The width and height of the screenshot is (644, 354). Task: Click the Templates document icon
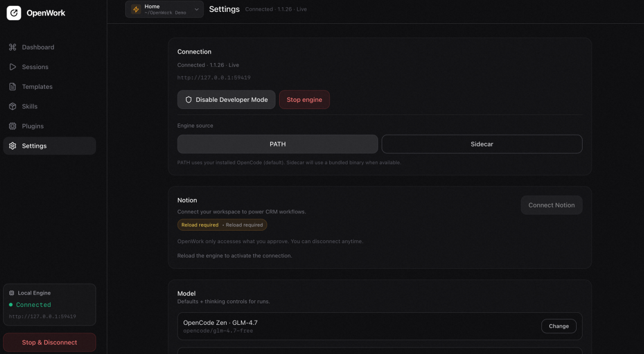[13, 86]
